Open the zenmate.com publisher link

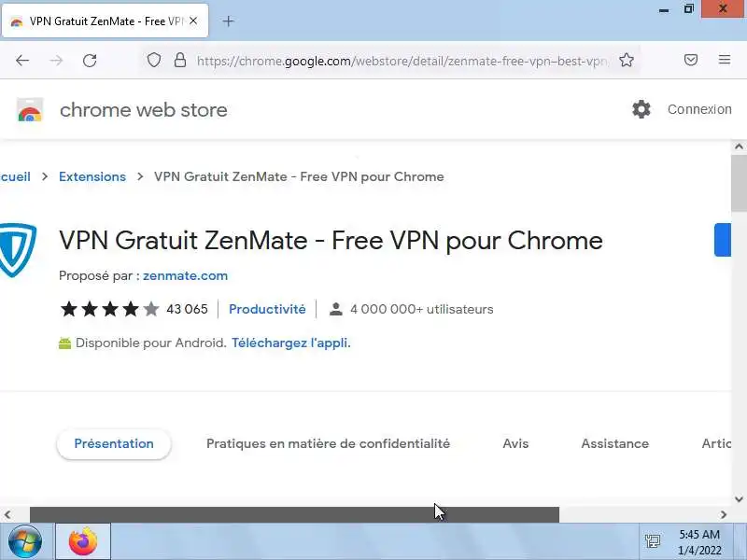click(x=185, y=275)
